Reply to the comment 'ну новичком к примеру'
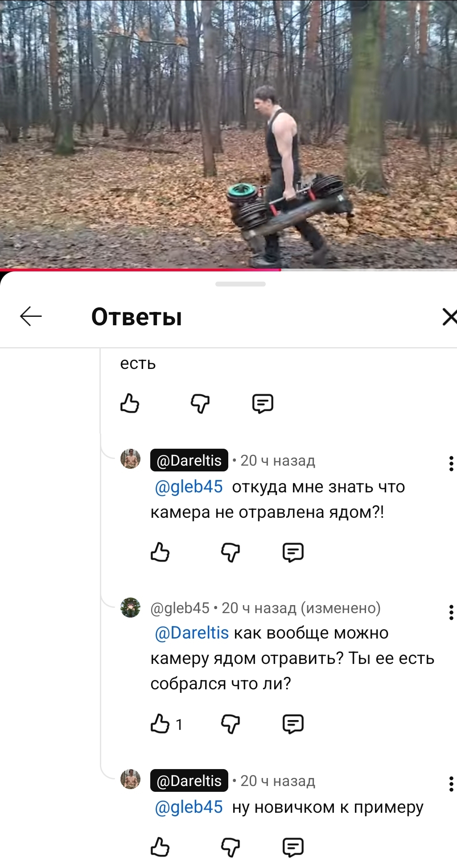 click(293, 847)
